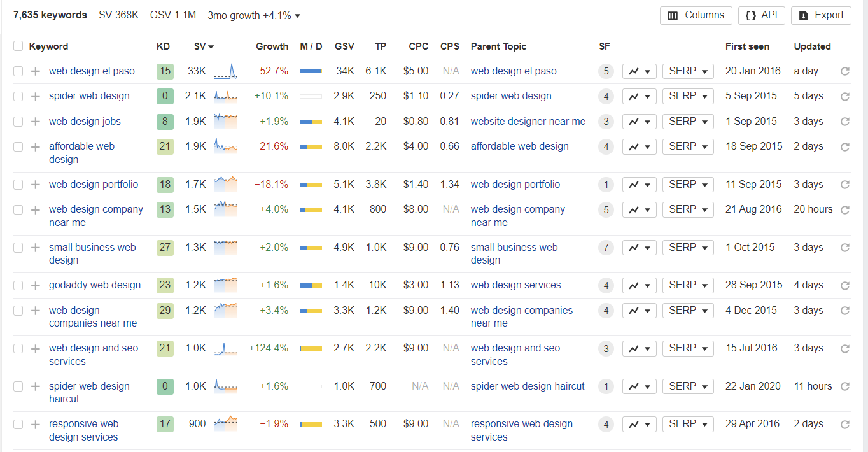The width and height of the screenshot is (868, 452).
Task: Open the SERP dropdown for "web design el paso"
Action: (x=687, y=71)
